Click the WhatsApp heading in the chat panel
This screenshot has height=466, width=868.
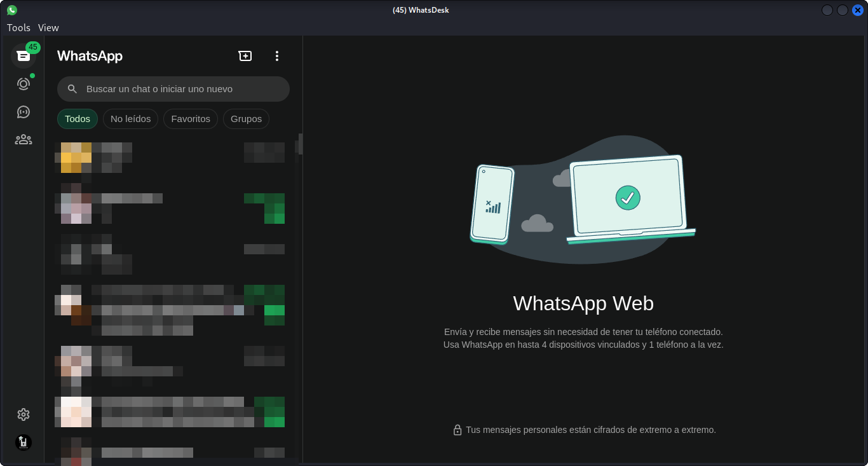tap(90, 56)
